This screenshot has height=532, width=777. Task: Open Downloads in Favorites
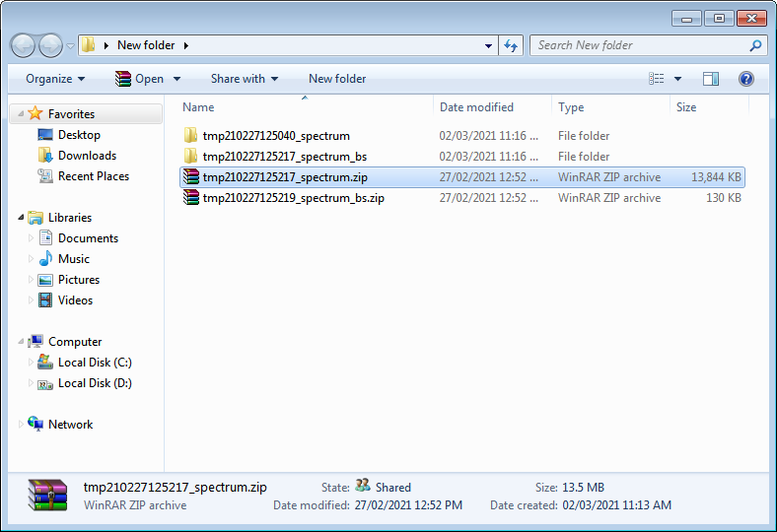click(x=87, y=156)
